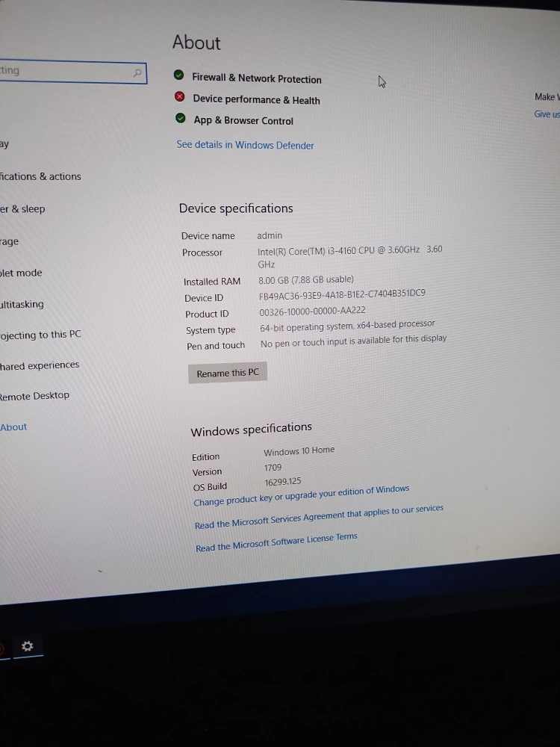Open Read the Microsoft Software License Terms link
The image size is (560, 747).
pyautogui.click(x=276, y=542)
